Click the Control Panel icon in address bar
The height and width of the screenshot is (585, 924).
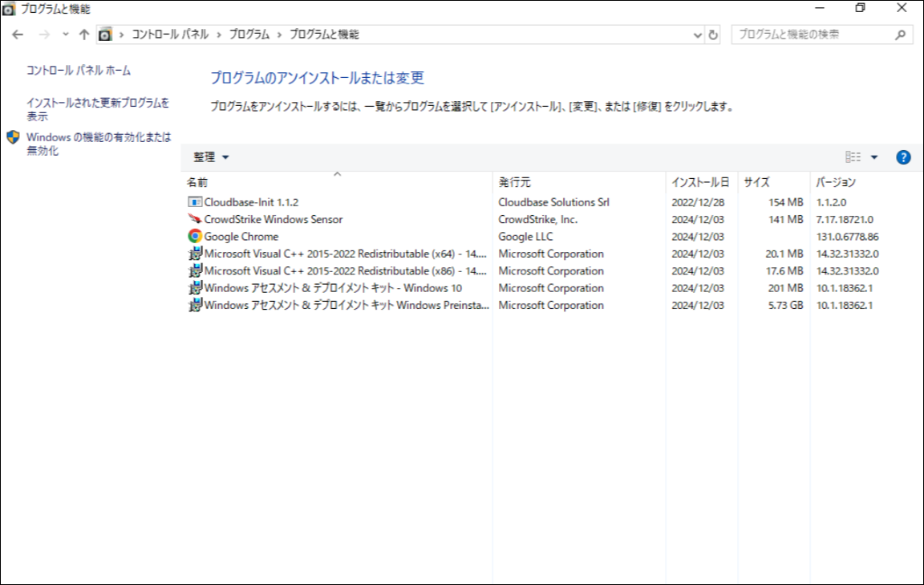click(x=105, y=35)
